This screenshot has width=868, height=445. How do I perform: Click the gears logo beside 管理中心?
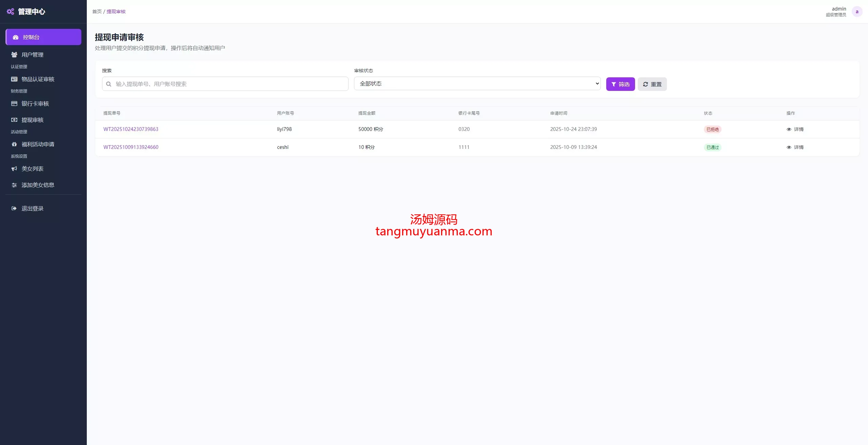point(11,12)
